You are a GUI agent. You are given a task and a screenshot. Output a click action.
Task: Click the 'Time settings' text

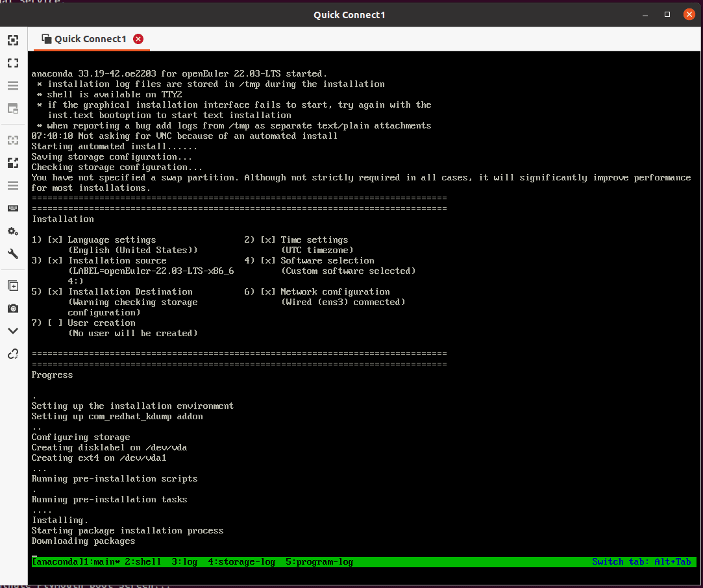tap(314, 239)
